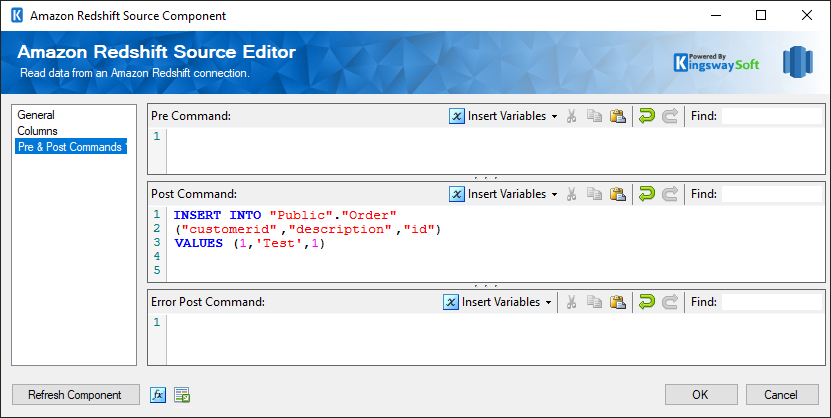The image size is (831, 418).
Task: Cut in the Pre Command toolbar
Action: [571, 116]
